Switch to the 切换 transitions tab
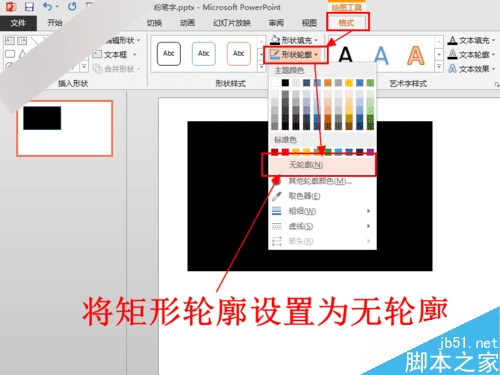Image resolution: width=500 pixels, height=375 pixels. point(154,23)
